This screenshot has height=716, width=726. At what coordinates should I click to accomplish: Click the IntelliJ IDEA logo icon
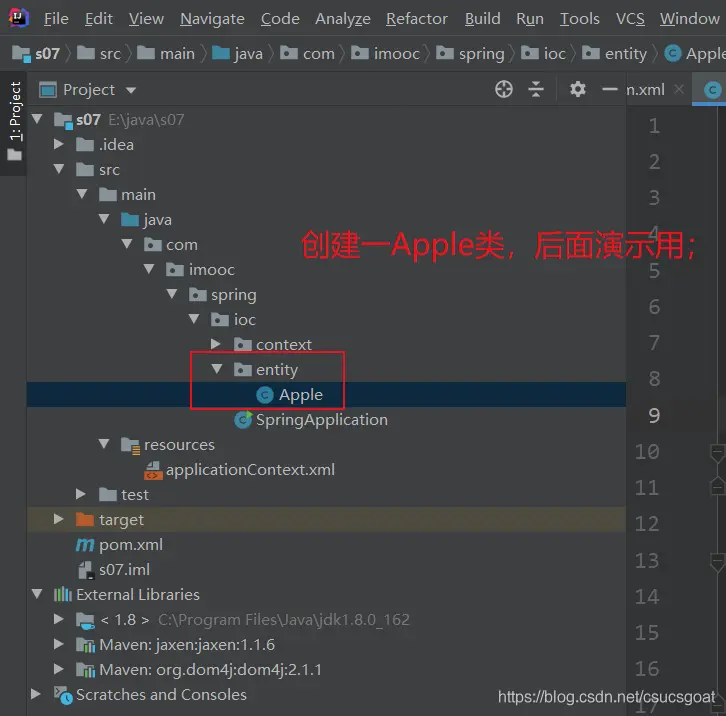click(19, 18)
